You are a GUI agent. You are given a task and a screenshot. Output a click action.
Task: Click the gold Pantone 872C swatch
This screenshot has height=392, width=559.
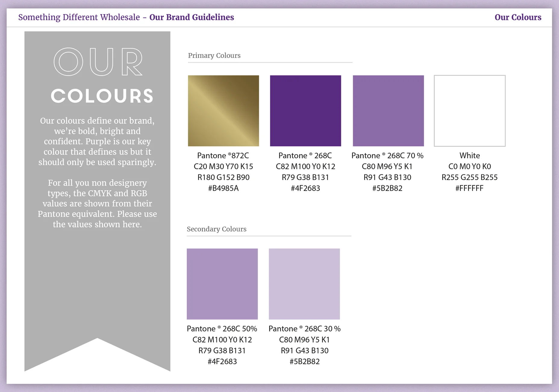(223, 111)
